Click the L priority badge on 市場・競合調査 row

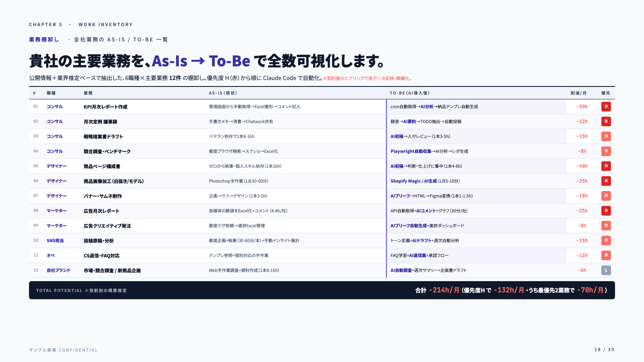[606, 270]
